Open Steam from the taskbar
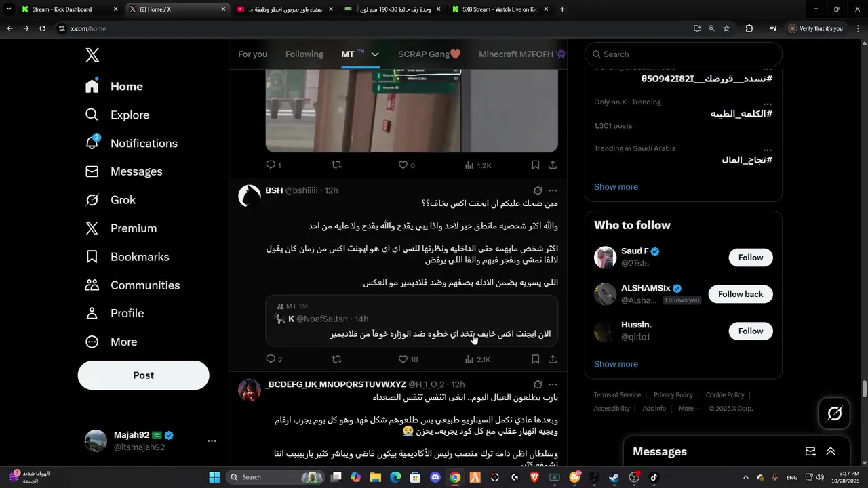Viewport: 868px width, 488px height. 614,477
